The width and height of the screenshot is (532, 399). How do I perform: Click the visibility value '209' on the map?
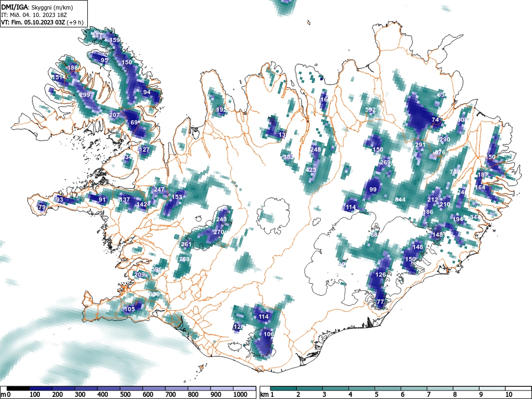tap(139, 275)
